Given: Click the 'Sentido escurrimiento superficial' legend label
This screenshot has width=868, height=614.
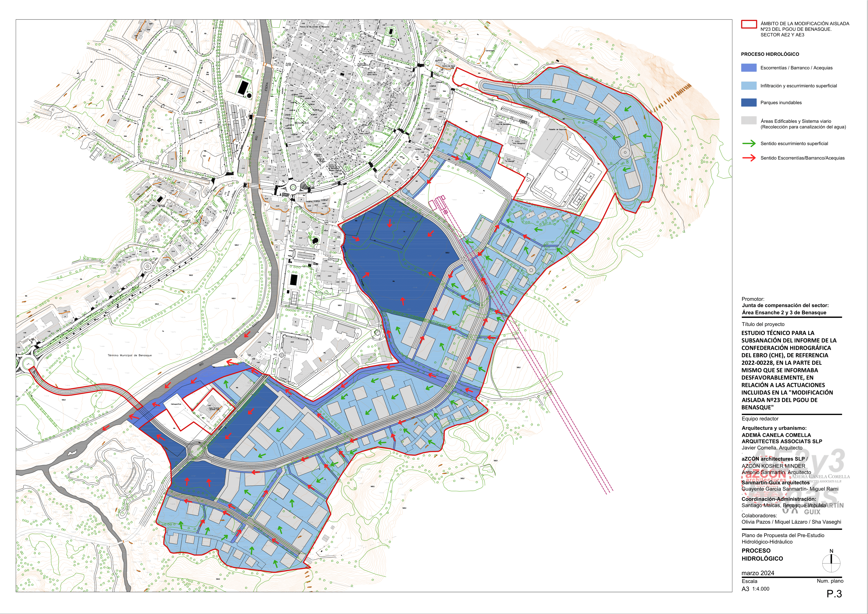Looking at the screenshot, I should click(x=794, y=143).
